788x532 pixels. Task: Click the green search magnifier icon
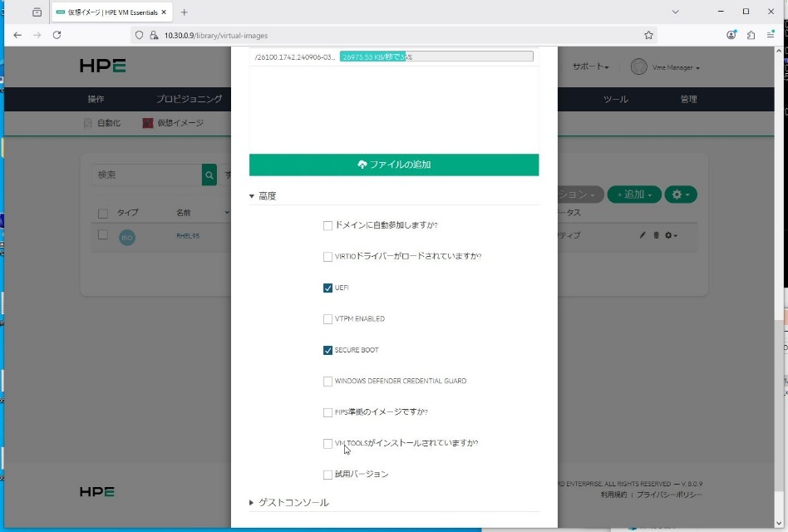[209, 175]
